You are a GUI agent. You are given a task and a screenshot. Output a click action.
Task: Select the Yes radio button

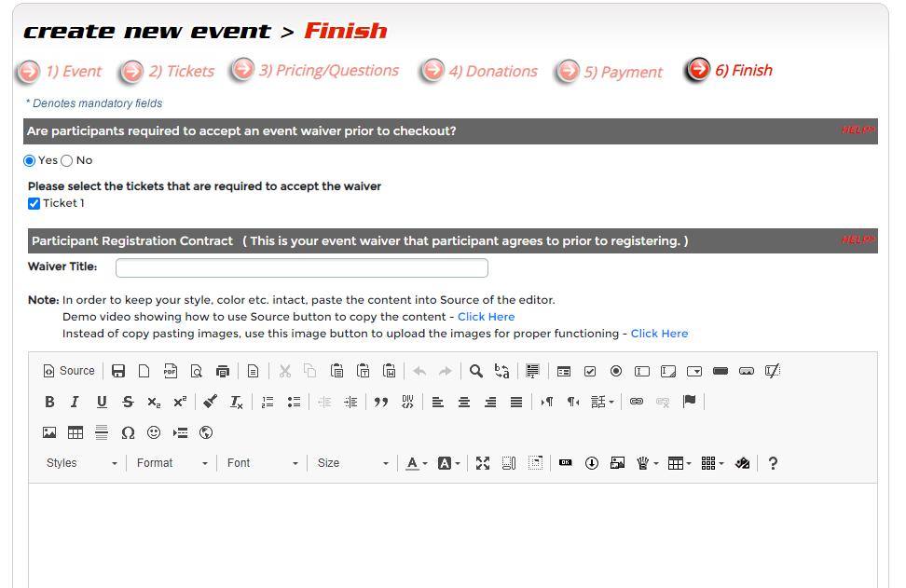click(x=30, y=160)
